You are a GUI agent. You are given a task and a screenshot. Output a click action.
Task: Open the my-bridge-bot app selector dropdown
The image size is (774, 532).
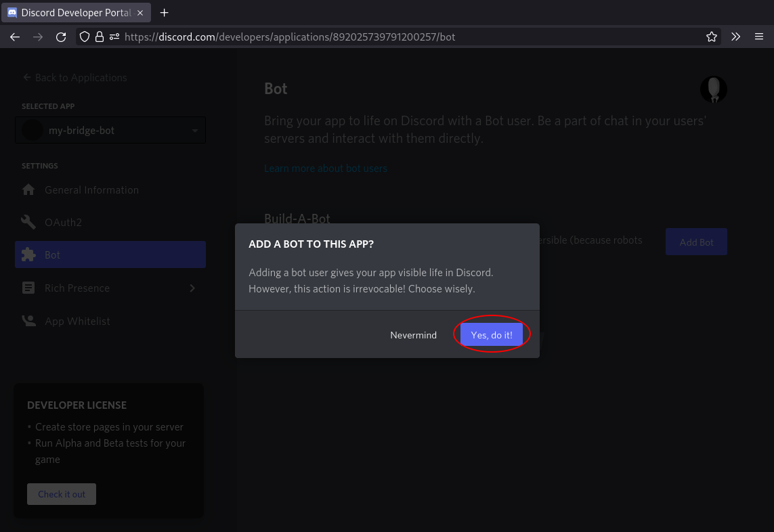click(110, 130)
